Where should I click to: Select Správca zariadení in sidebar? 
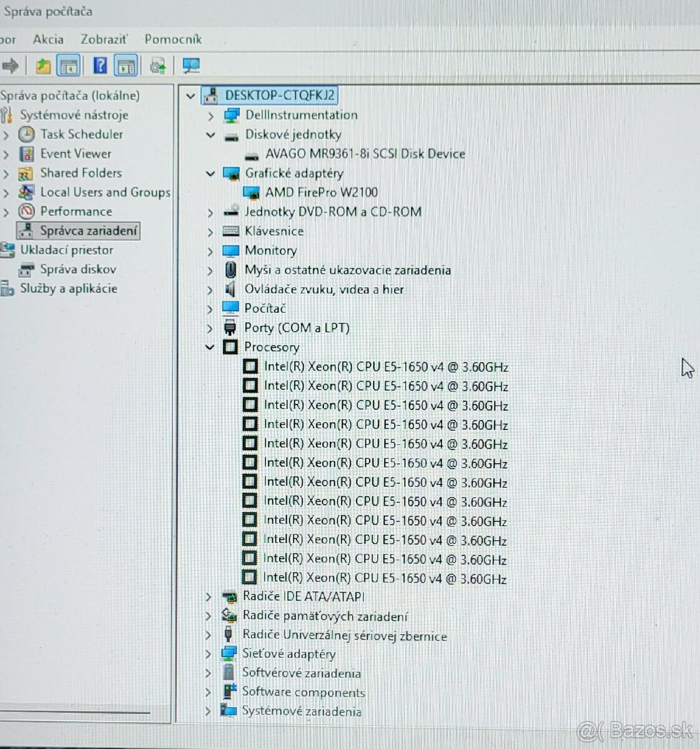[x=89, y=230]
